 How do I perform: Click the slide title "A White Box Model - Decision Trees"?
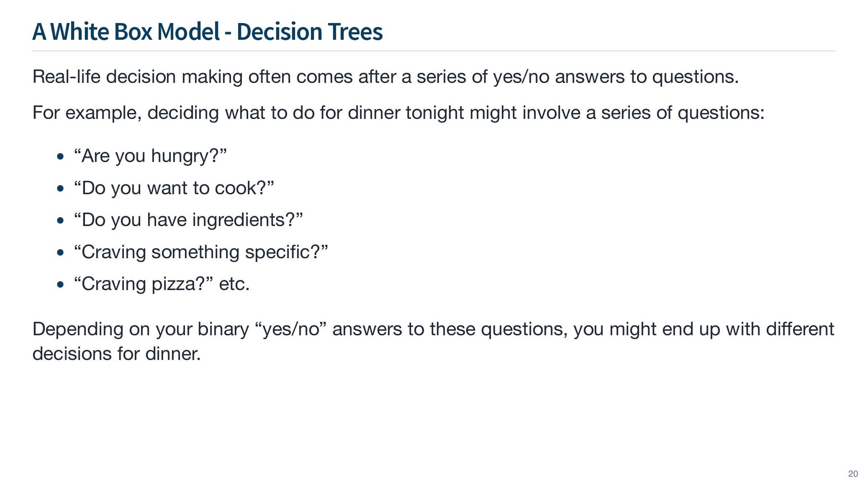pyautogui.click(x=208, y=32)
